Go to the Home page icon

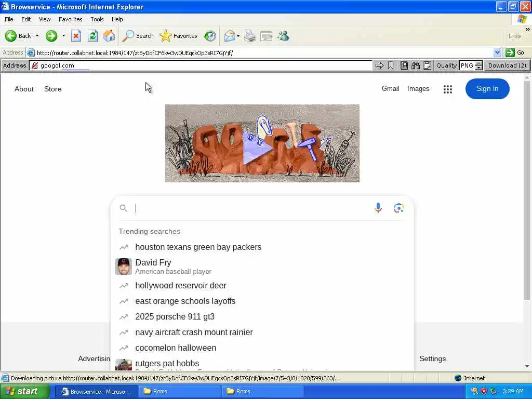[x=109, y=36]
